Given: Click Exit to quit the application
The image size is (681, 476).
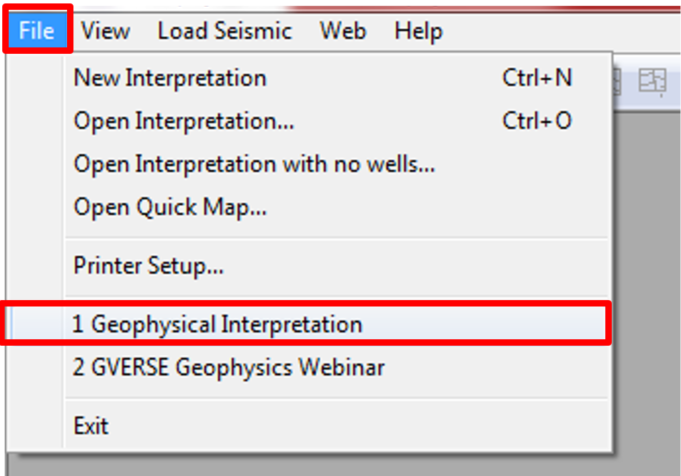Looking at the screenshot, I should (91, 426).
